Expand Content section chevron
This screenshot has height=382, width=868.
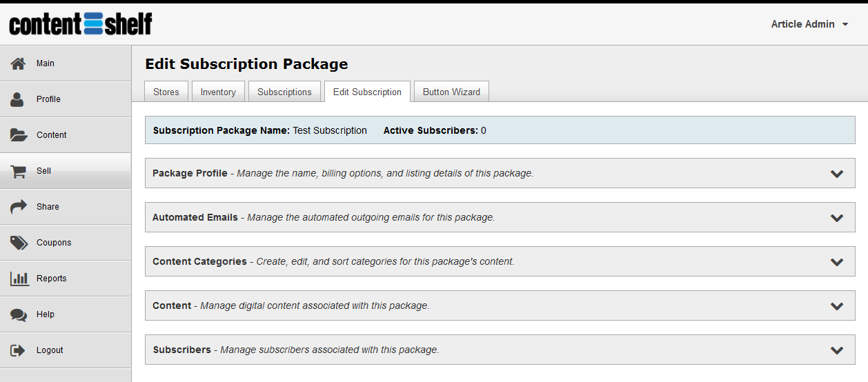[837, 306]
